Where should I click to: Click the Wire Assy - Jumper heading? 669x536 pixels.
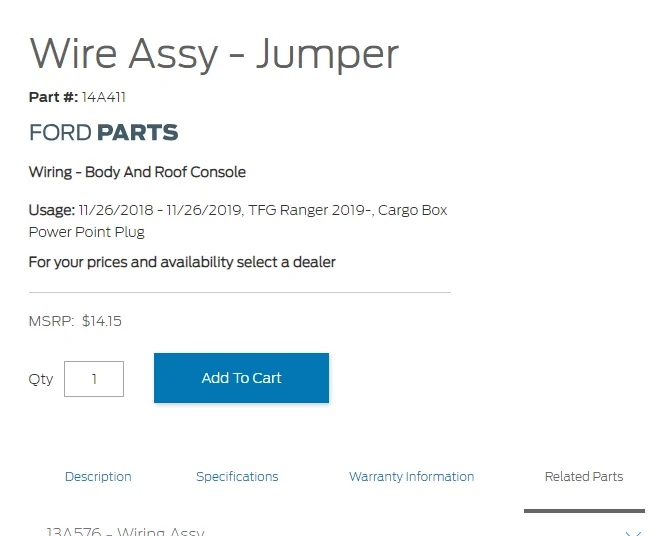(214, 53)
